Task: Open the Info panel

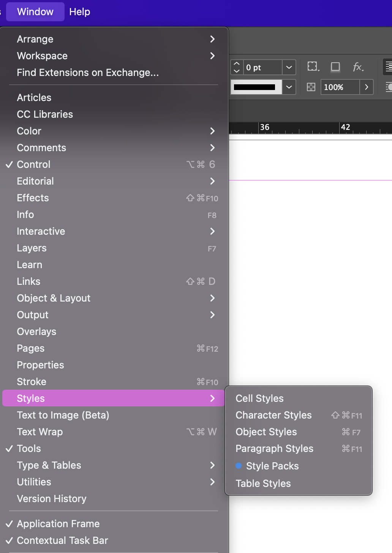Action: coord(114,215)
